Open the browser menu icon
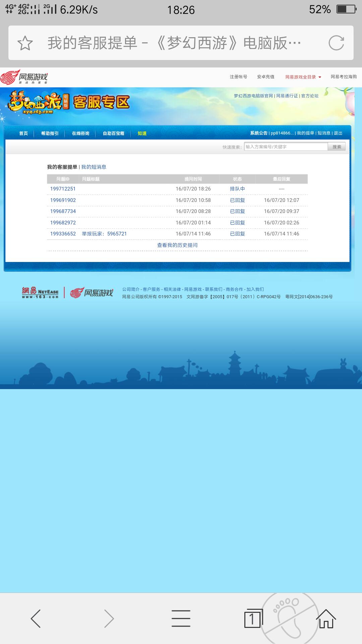Screen dimensions: 362x644 coord(181,619)
